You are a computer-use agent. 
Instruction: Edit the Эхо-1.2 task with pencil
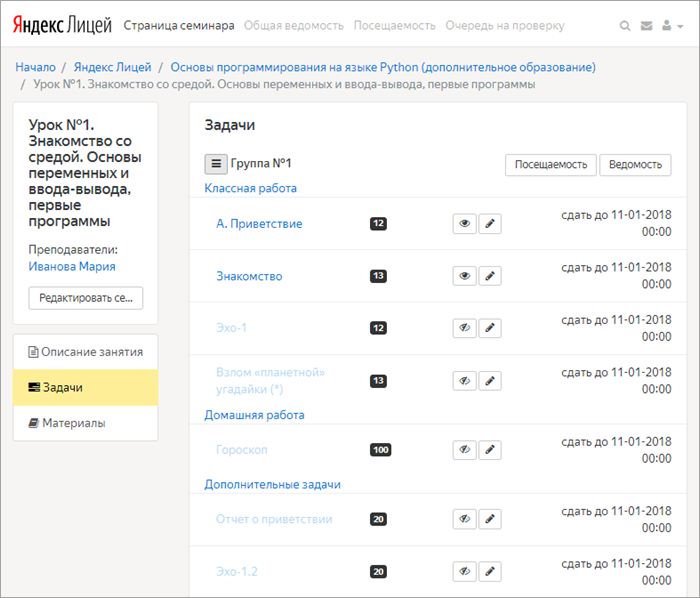coord(490,571)
